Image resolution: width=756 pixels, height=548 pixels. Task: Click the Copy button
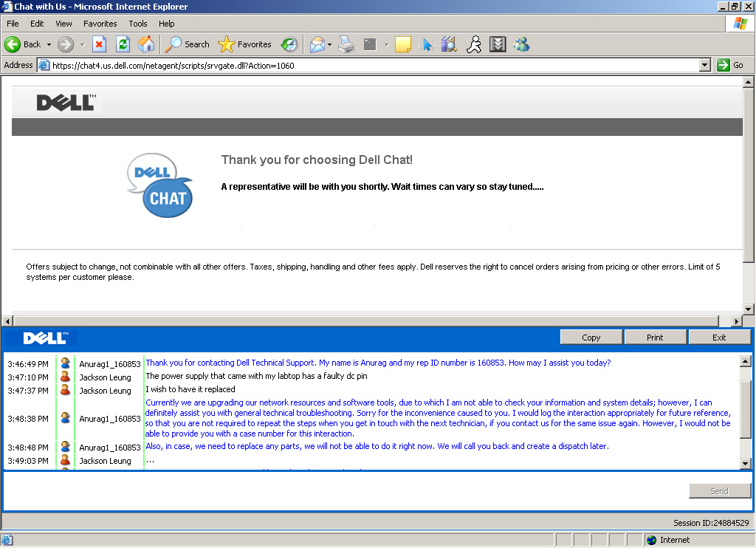pos(591,338)
